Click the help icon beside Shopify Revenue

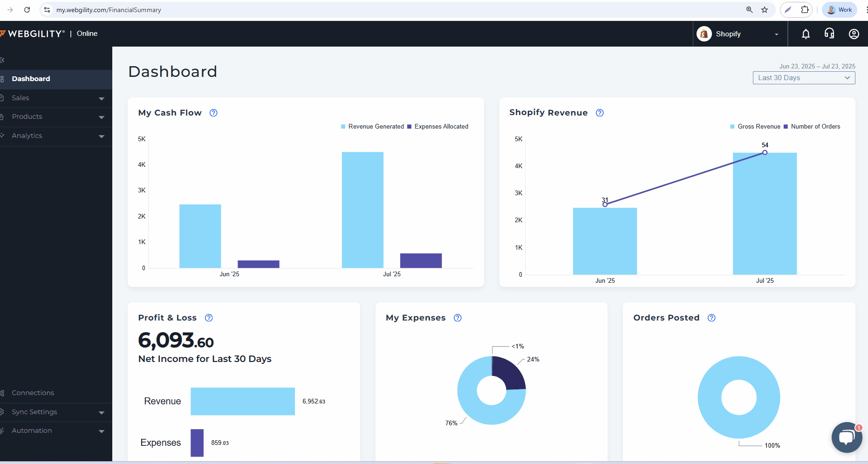click(x=600, y=113)
